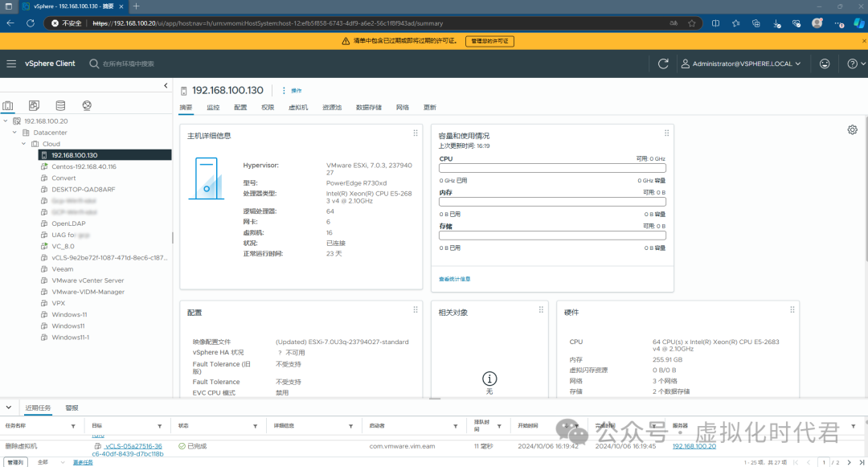
Task: Click the 管理列 button
Action: pos(15,462)
